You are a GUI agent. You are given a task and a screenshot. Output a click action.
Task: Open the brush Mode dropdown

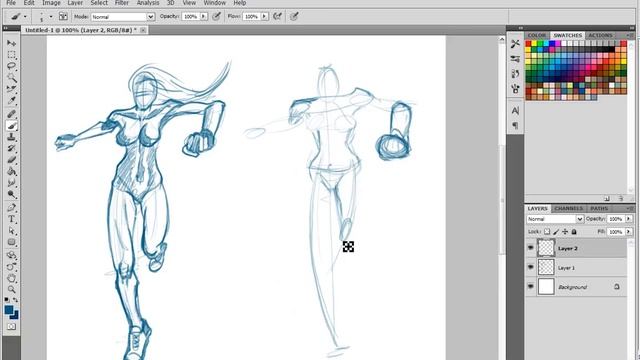123,17
